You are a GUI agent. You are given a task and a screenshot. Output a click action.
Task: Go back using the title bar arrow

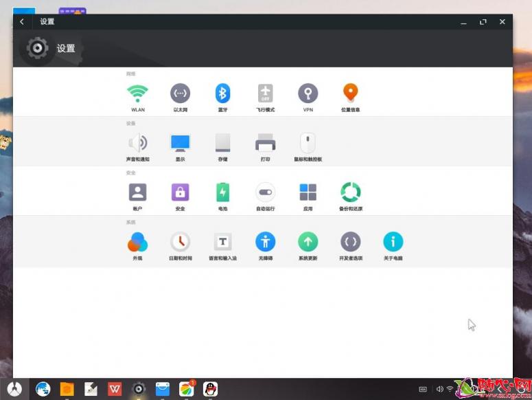22,22
